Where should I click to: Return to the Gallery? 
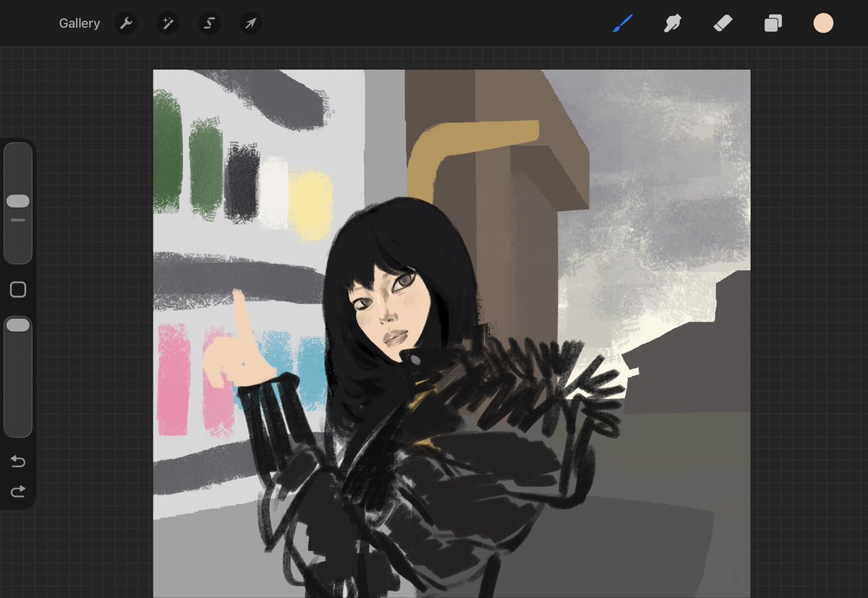pos(80,24)
